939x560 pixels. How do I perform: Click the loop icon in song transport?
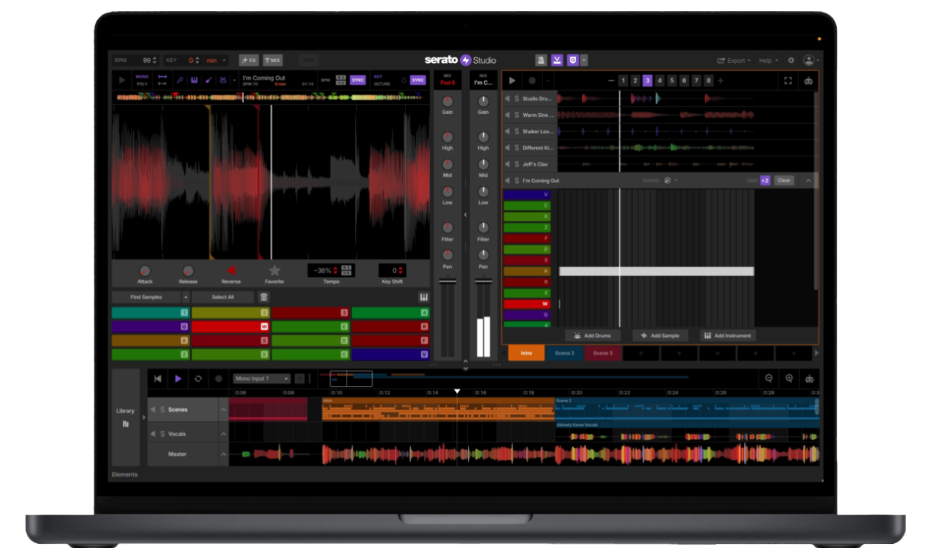[x=198, y=378]
